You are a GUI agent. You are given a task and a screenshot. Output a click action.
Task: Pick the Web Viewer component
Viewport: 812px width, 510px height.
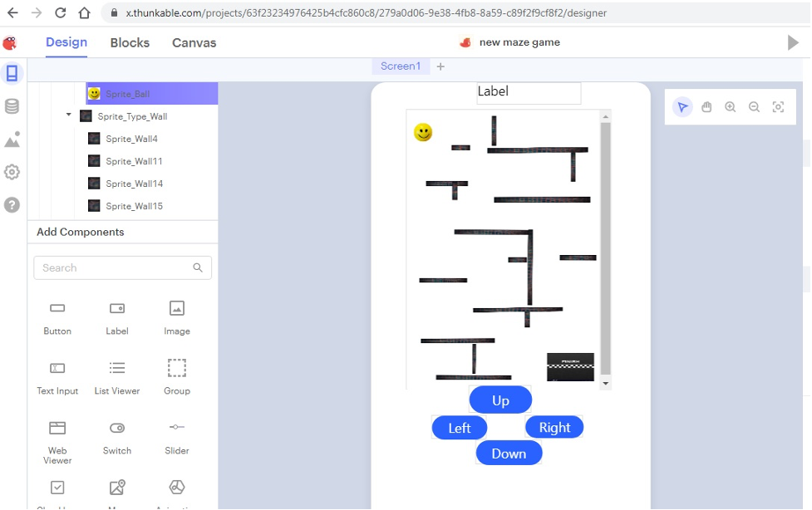pyautogui.click(x=57, y=442)
